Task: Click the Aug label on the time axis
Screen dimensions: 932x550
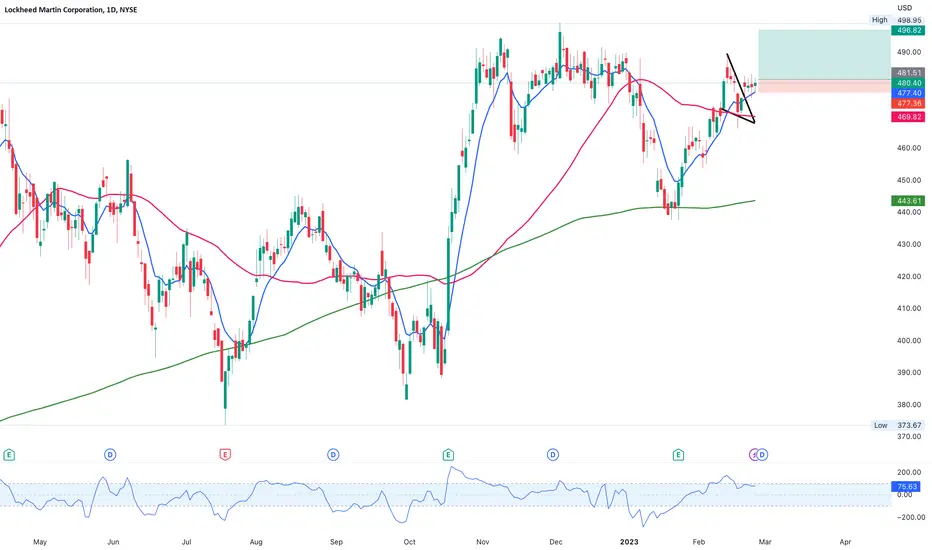Action: pyautogui.click(x=256, y=542)
